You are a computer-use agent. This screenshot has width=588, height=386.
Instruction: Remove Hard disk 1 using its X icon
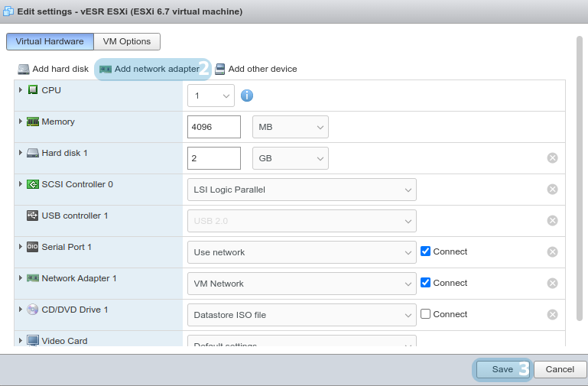[x=552, y=158]
